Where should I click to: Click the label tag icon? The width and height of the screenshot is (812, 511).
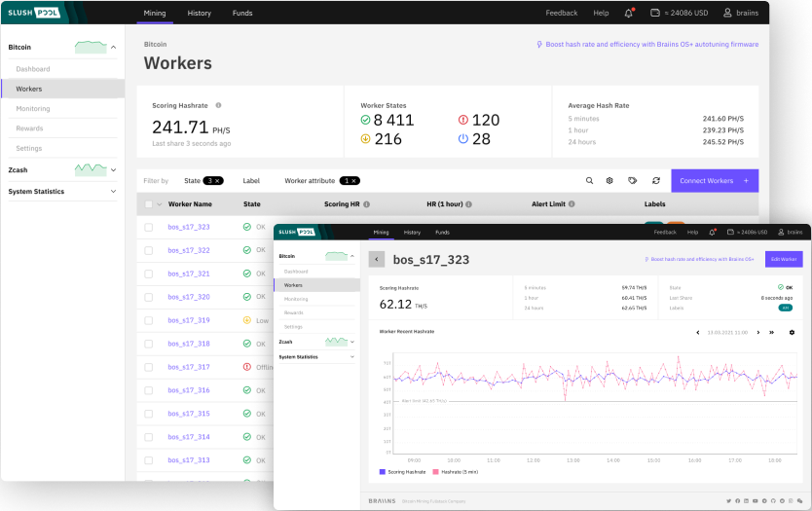pos(632,181)
